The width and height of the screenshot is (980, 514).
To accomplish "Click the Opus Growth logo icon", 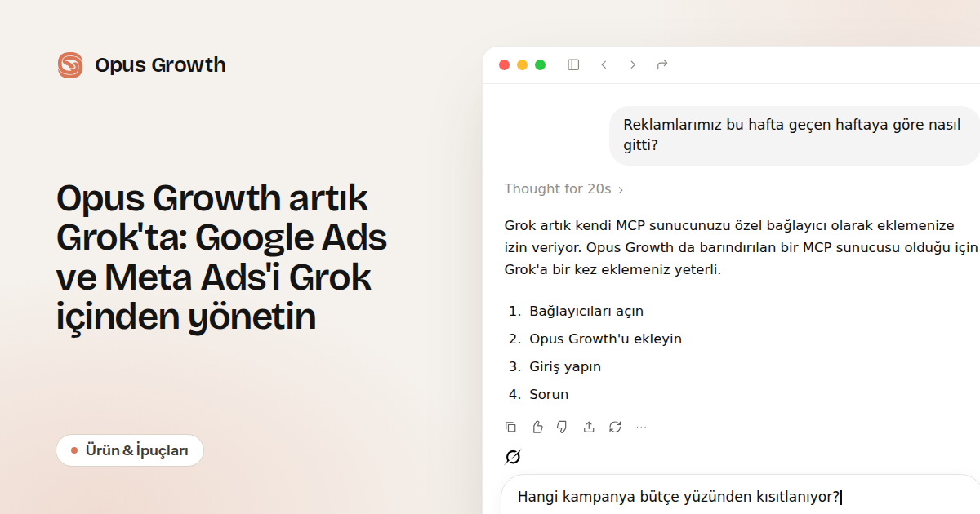I will (70, 65).
